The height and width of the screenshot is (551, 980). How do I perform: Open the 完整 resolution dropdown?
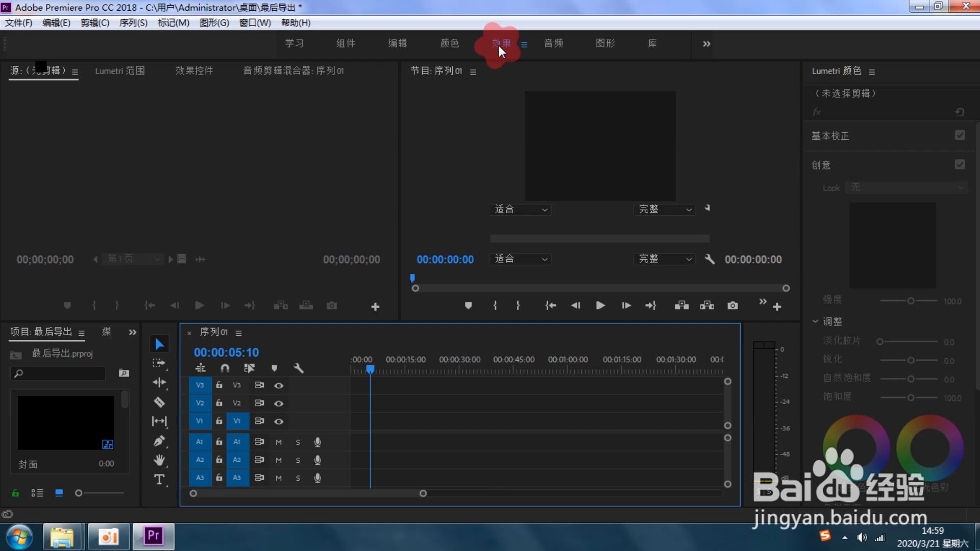664,259
